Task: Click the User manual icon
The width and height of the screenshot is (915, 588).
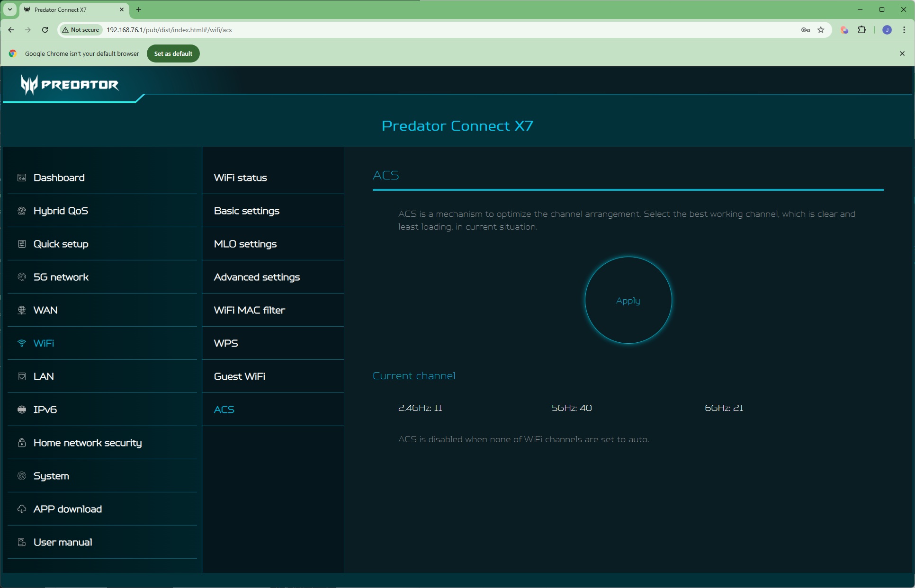Action: coord(22,542)
